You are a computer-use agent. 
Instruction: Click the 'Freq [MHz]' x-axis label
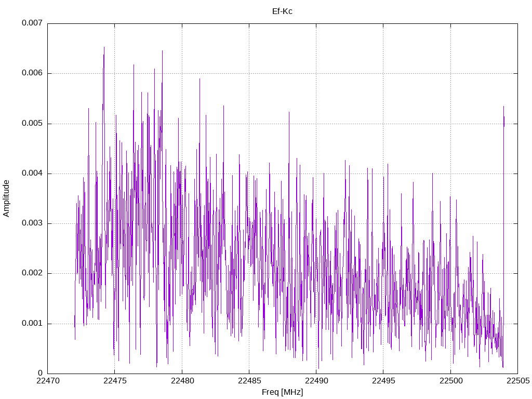point(282,392)
